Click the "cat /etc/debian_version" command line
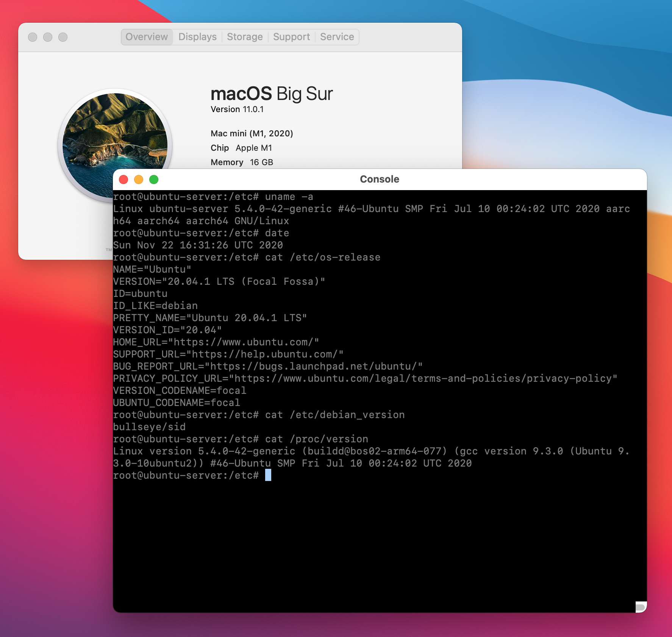The image size is (672, 637). coord(259,415)
